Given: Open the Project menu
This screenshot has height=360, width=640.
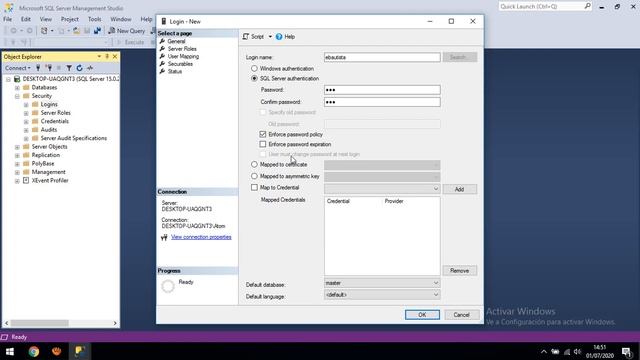Looking at the screenshot, I should point(69,19).
